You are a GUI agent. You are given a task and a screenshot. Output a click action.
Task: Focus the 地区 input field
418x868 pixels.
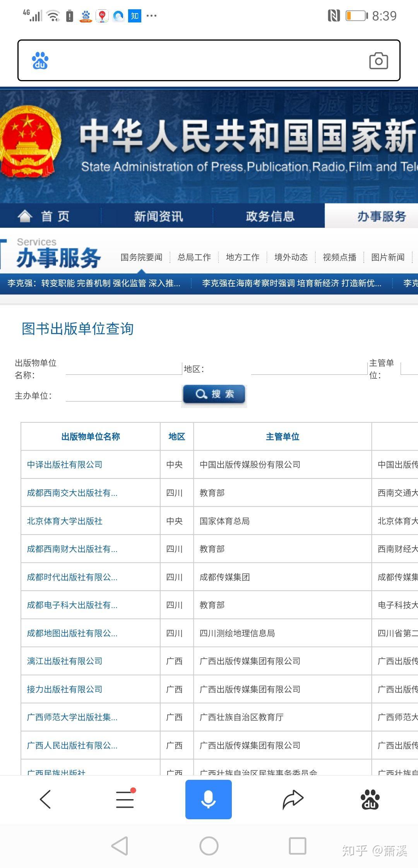309,368
